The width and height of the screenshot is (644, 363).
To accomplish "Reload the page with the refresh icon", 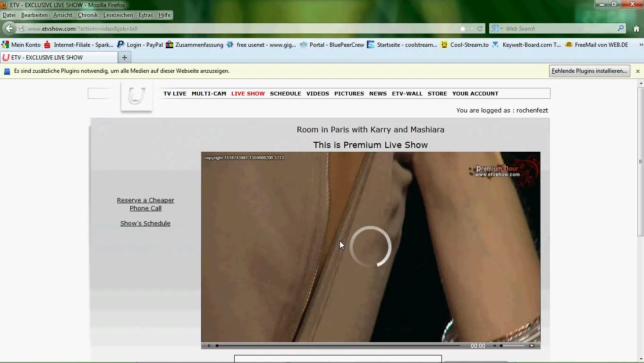I will click(x=480, y=28).
